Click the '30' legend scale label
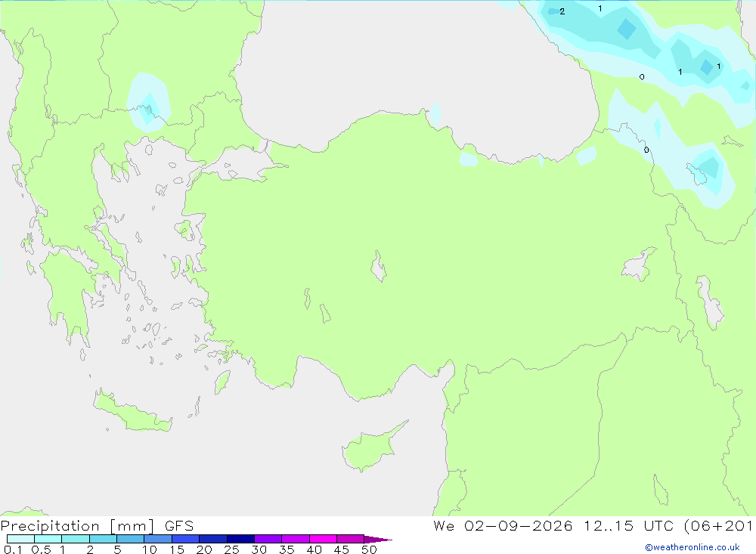The height and width of the screenshot is (554, 756). pos(259,549)
